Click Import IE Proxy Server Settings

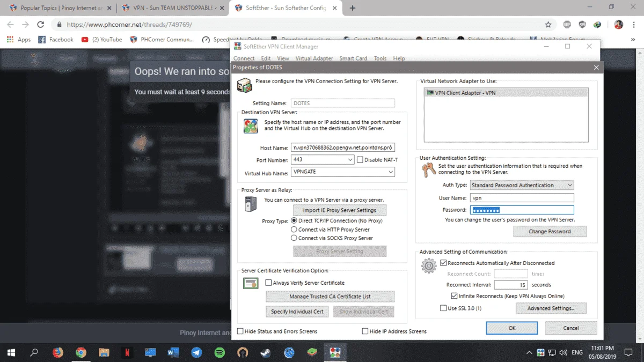(x=340, y=210)
